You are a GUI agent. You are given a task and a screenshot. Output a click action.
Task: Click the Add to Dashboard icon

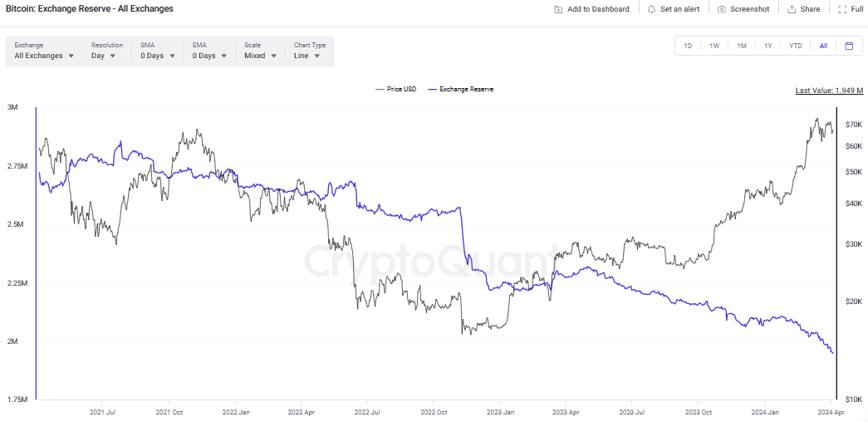[x=558, y=9]
